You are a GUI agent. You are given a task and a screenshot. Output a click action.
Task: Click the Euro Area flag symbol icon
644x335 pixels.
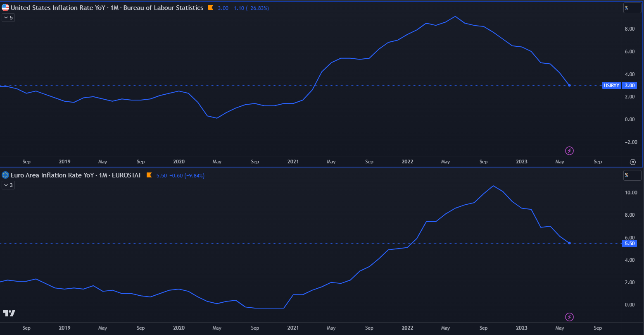coord(5,175)
